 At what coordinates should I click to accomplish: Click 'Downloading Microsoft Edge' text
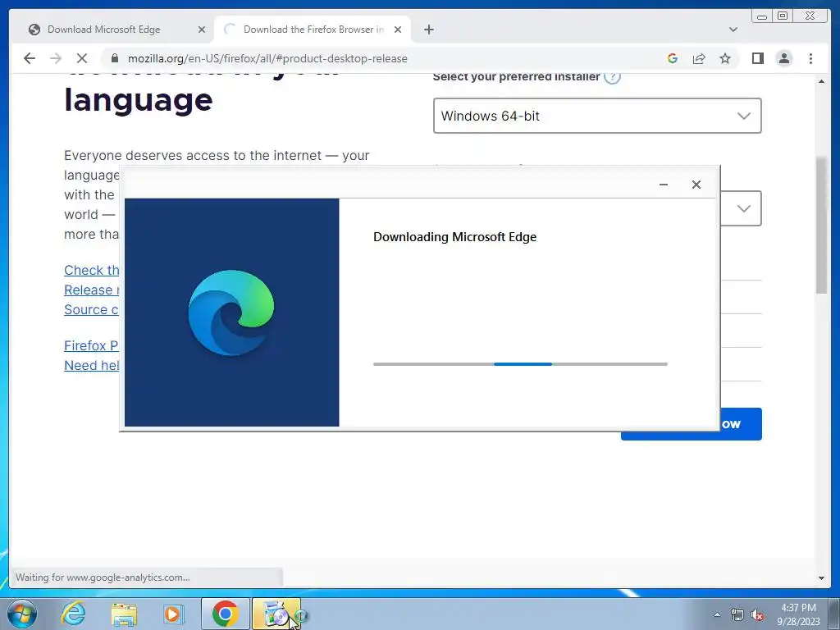tap(454, 237)
